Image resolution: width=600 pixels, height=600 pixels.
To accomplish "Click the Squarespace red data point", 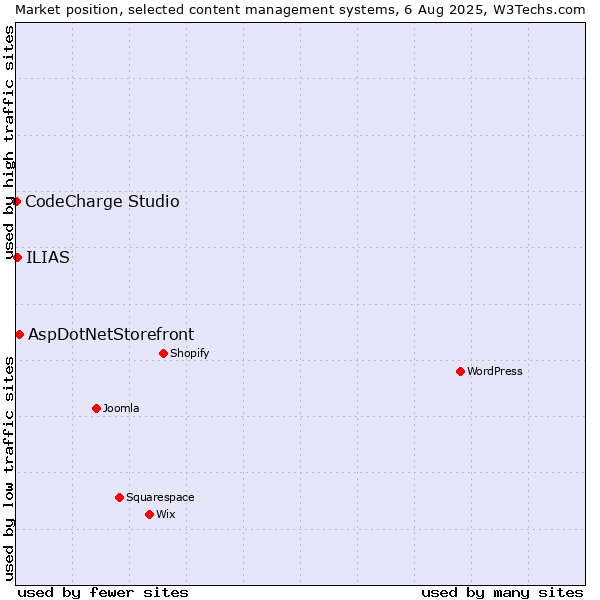I will [x=119, y=497].
